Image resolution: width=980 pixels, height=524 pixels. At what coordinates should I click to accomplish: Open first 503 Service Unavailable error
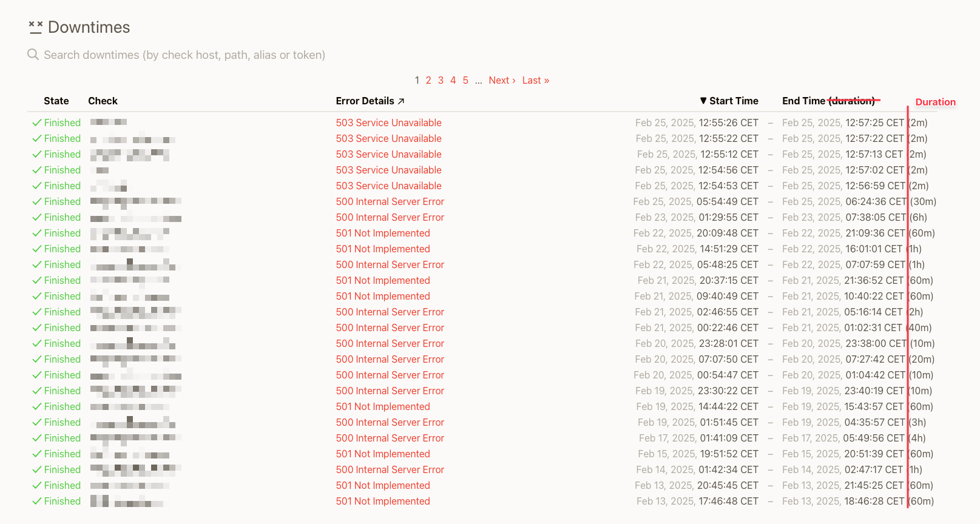pyautogui.click(x=388, y=123)
